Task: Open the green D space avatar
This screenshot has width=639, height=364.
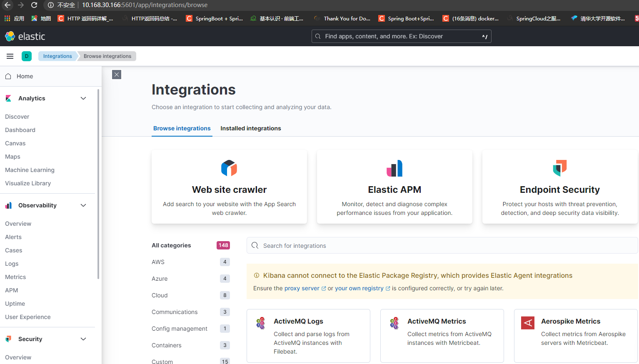Action: click(27, 56)
